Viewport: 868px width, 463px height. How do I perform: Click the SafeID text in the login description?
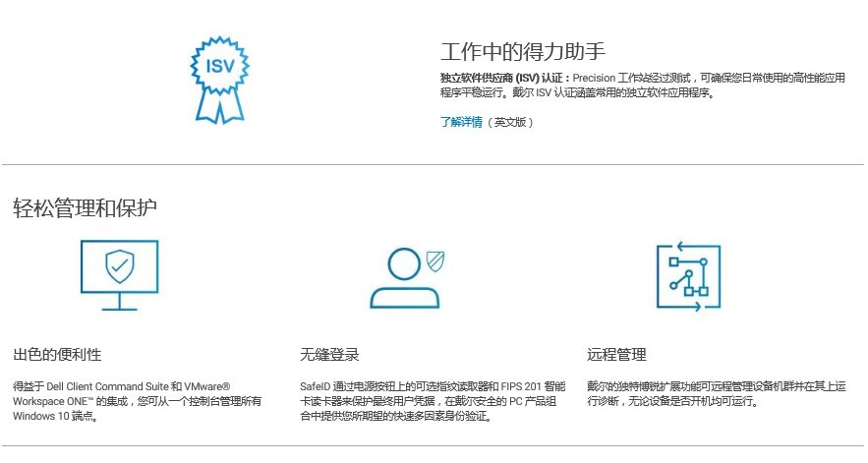316,387
